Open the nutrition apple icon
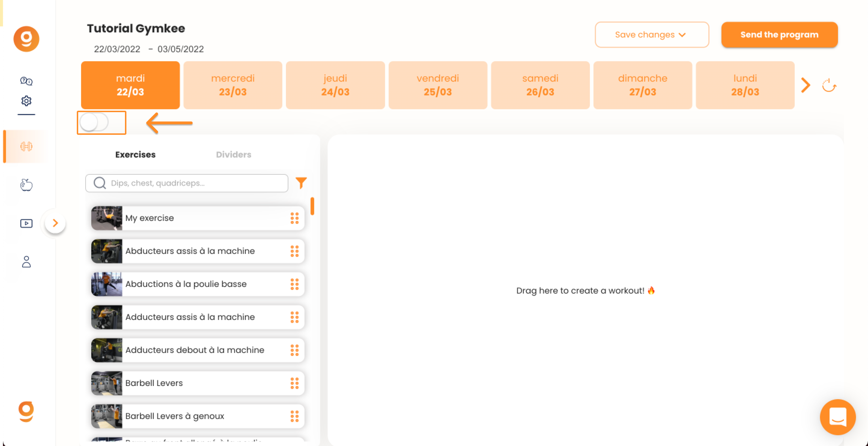The width and height of the screenshot is (868, 446). [x=26, y=184]
